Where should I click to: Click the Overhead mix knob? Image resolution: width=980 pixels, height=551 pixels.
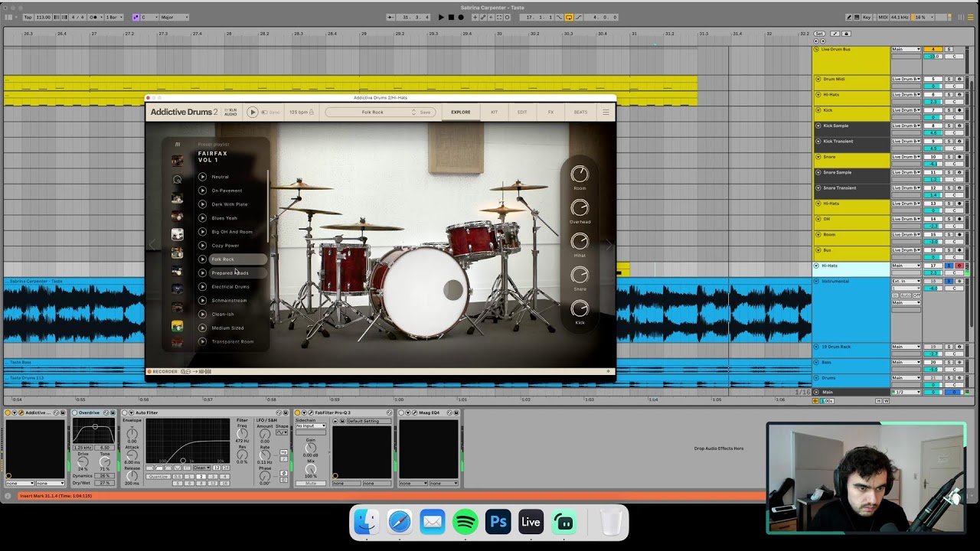580,208
